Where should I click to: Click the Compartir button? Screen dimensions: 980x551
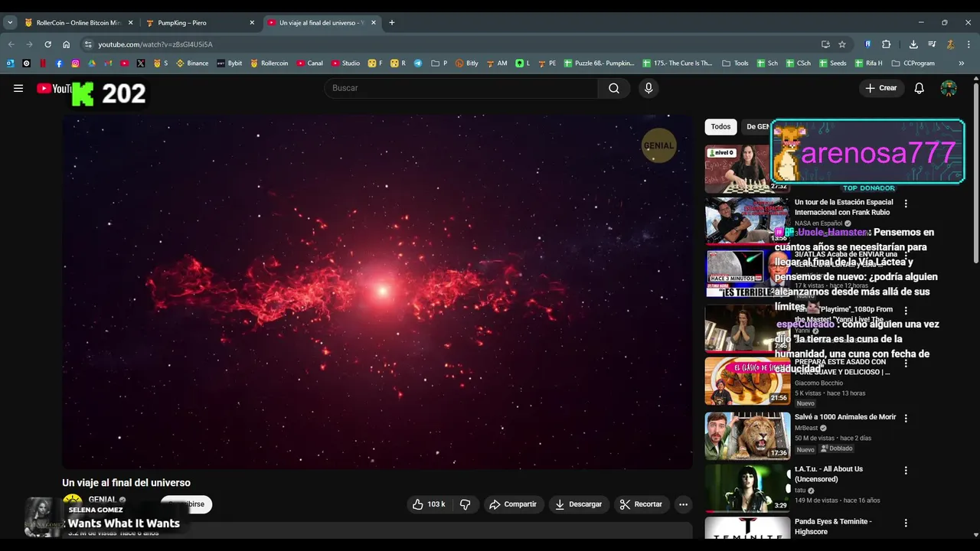pyautogui.click(x=513, y=504)
